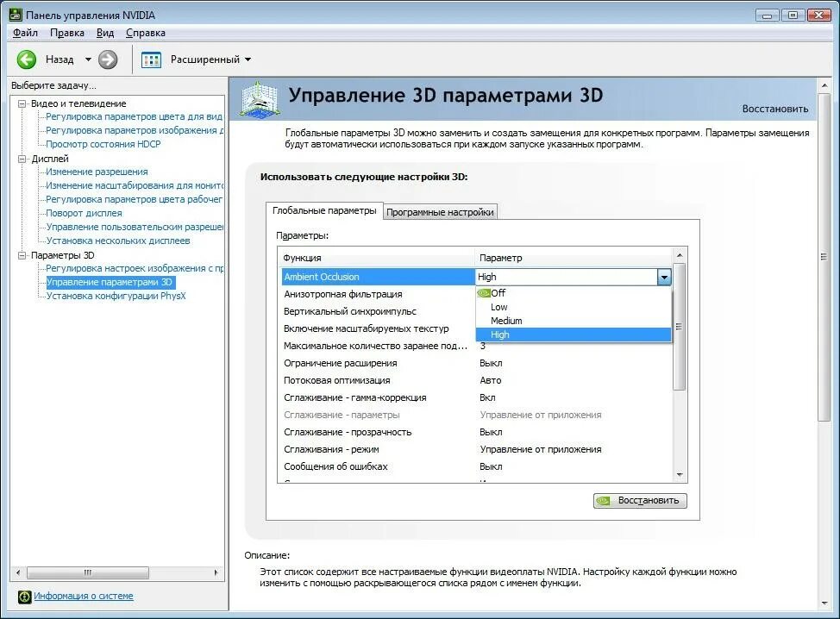Click the settings list scroll up arrow
The height and width of the screenshot is (619, 840).
tap(680, 255)
